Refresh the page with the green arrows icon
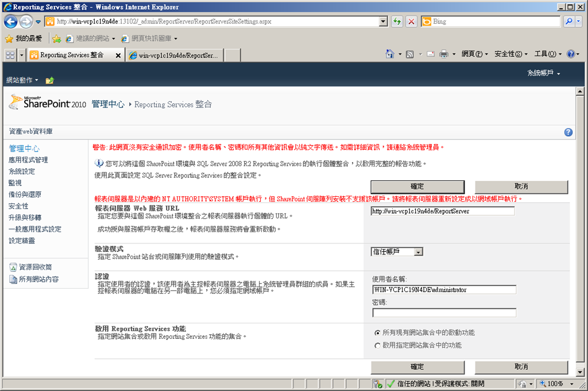The image size is (588, 391). (x=397, y=22)
